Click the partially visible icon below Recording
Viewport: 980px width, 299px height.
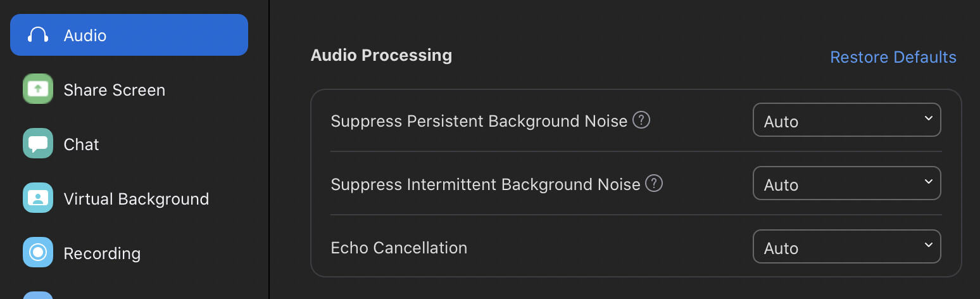[x=38, y=295]
